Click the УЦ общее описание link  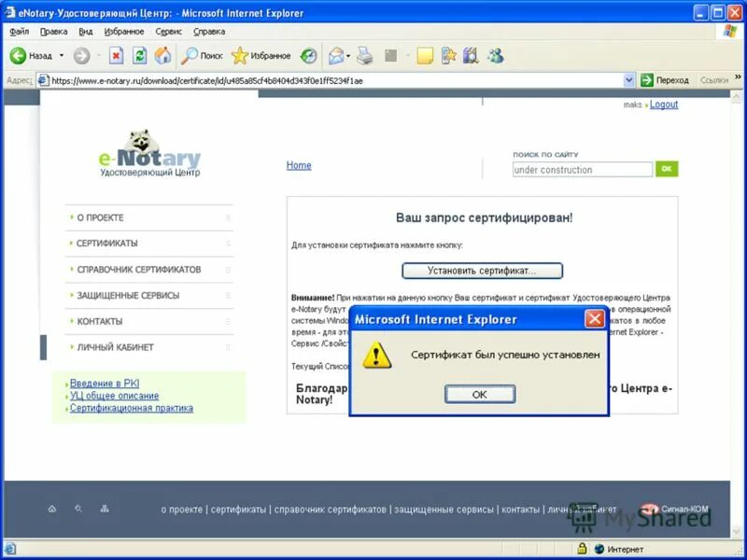114,396
